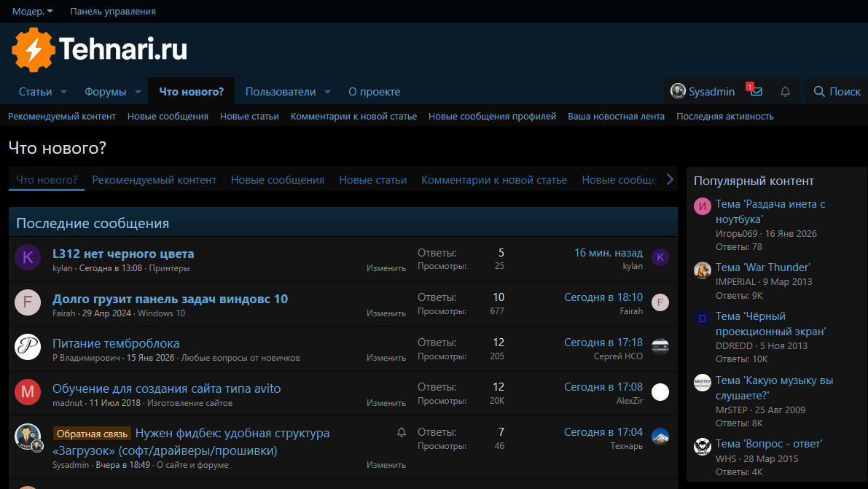Open Тема 'Чёрный проекционный экран'
The width and height of the screenshot is (868, 489).
tap(770, 324)
